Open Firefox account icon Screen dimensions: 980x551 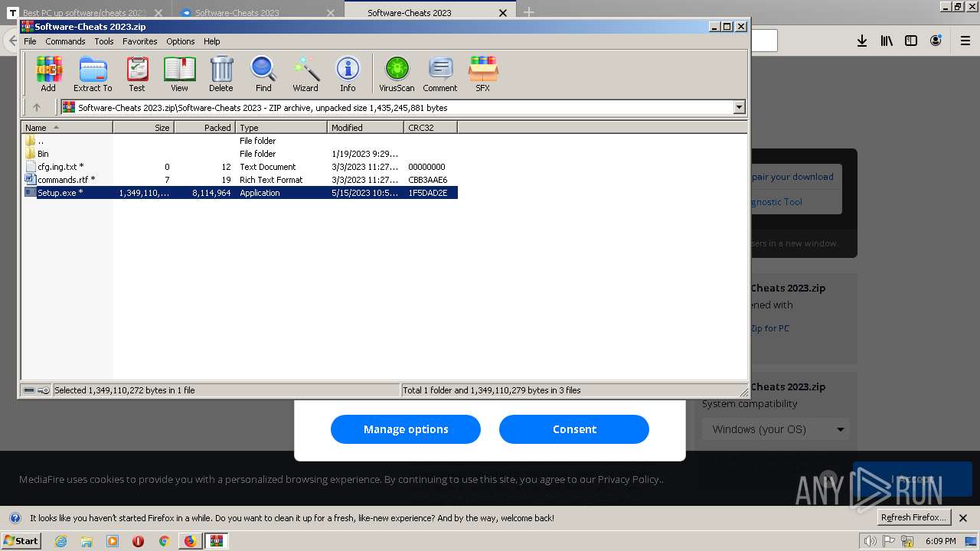point(936,41)
